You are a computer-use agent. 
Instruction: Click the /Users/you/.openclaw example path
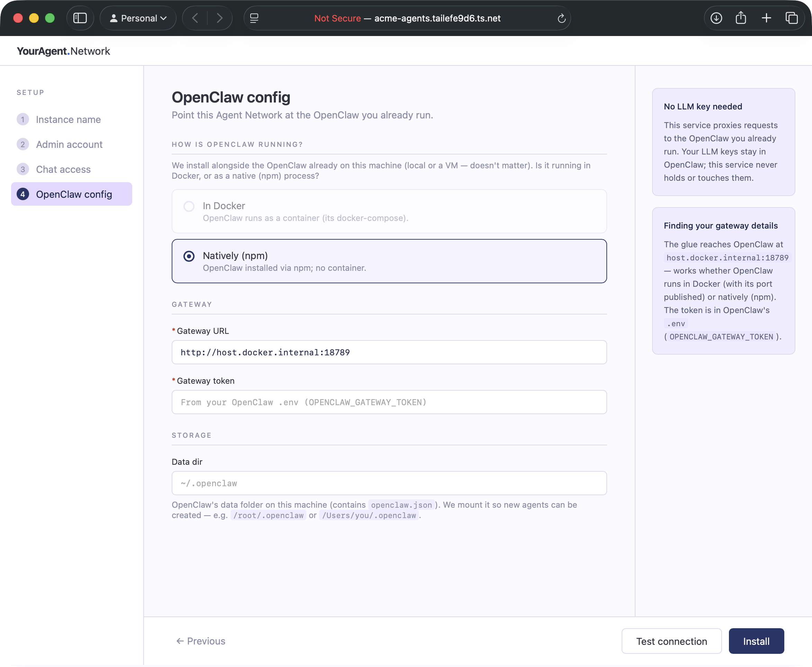[x=369, y=516]
